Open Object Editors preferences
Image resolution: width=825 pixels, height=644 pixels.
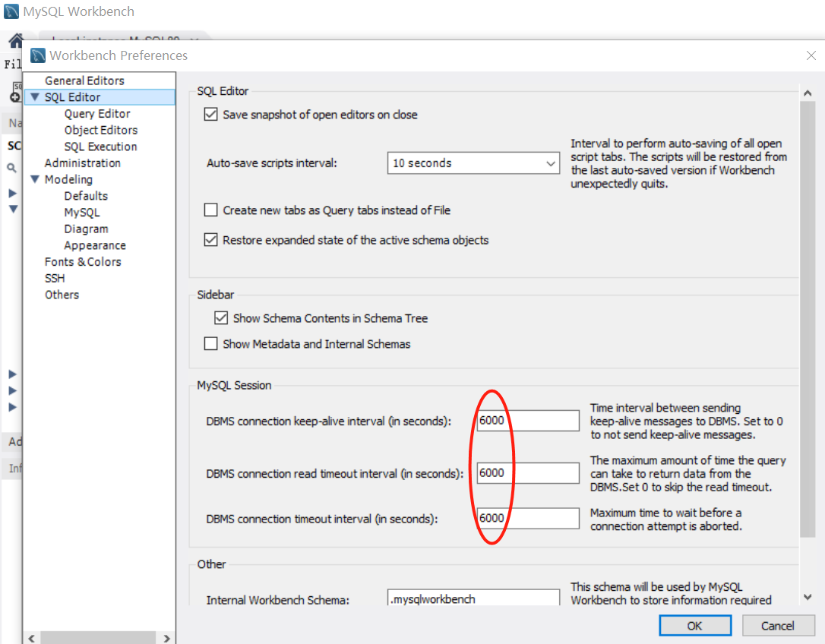click(100, 130)
